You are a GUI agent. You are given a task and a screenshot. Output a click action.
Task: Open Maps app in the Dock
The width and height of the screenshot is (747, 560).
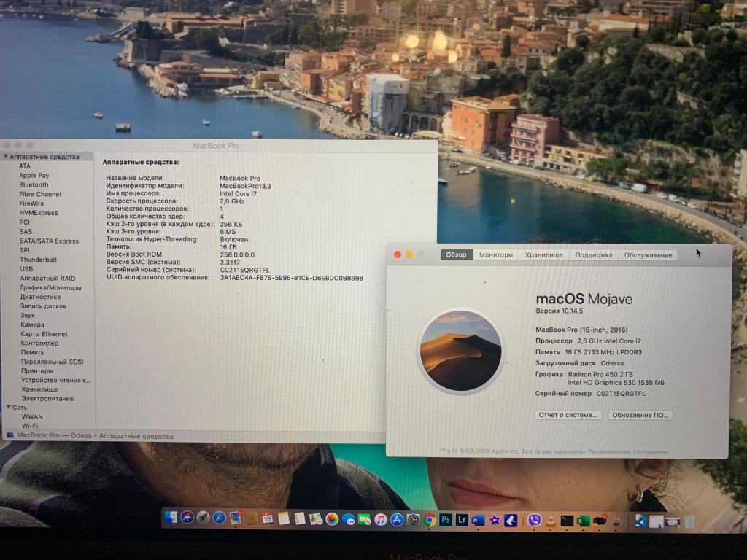(316, 519)
